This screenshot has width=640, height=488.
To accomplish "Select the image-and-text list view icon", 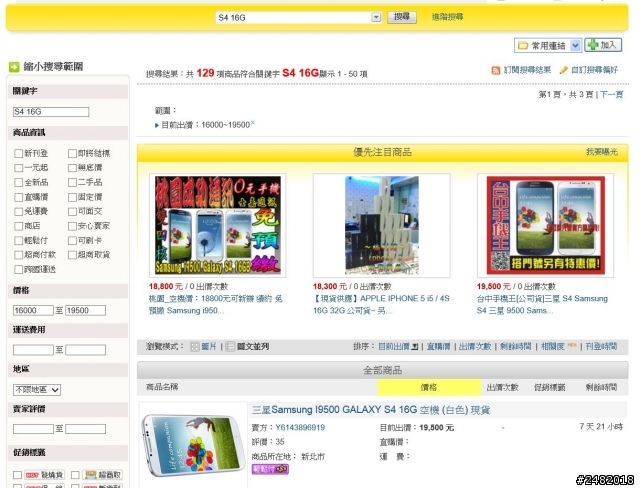I will 230,347.
